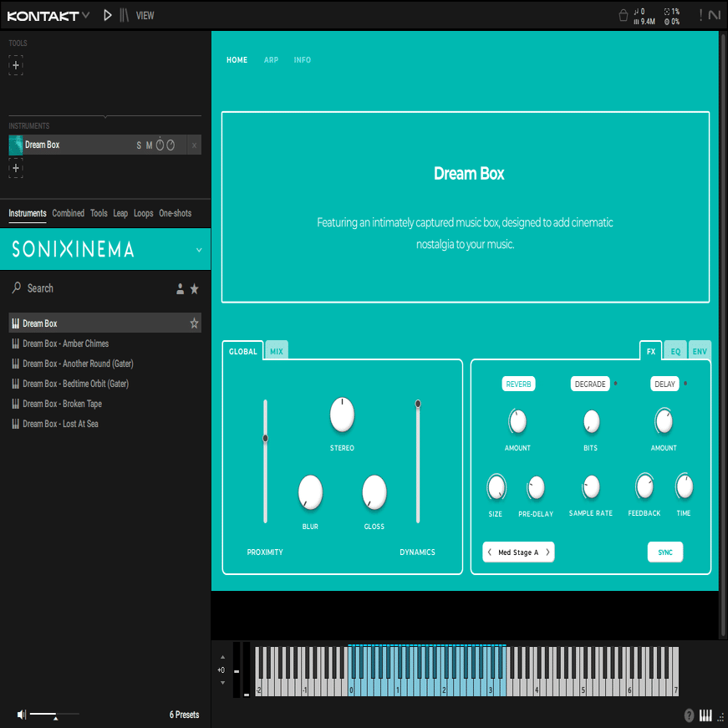728x728 pixels.
Task: Shift keyboard octave up arrow
Action: point(223,657)
